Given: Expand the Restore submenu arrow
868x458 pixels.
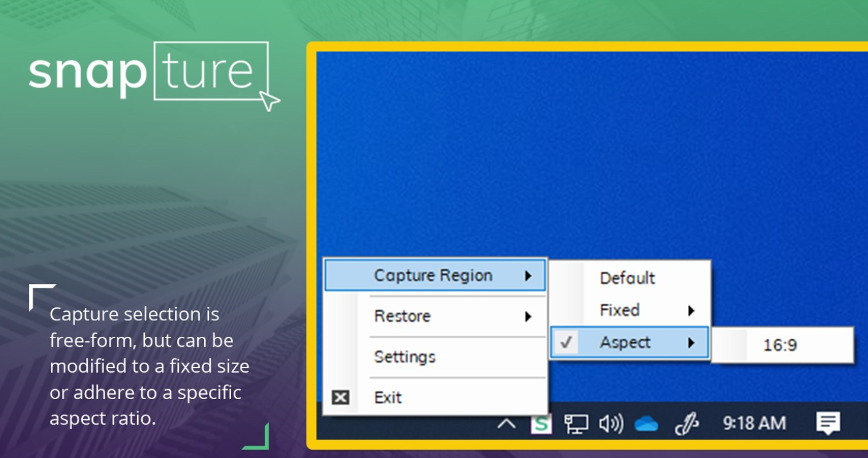Looking at the screenshot, I should pos(528,317).
